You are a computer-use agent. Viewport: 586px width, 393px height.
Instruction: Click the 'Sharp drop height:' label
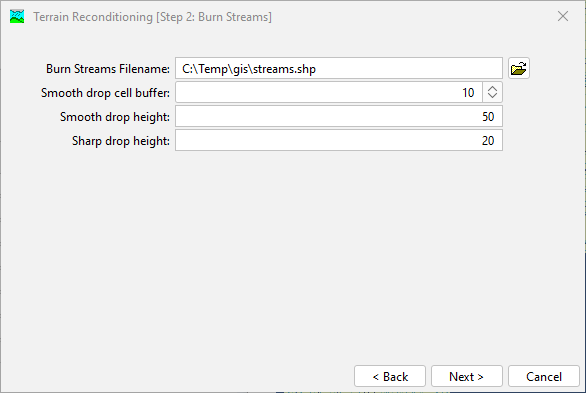[121, 141]
